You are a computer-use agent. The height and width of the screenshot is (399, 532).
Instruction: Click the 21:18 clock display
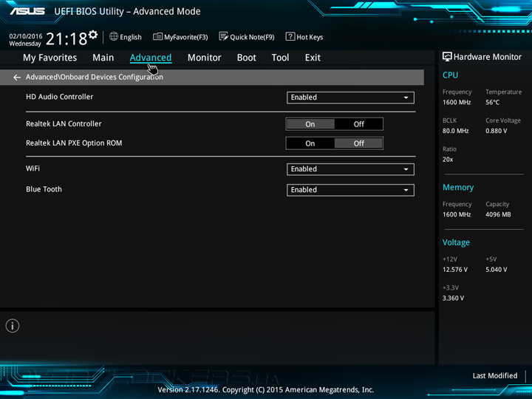[66, 38]
